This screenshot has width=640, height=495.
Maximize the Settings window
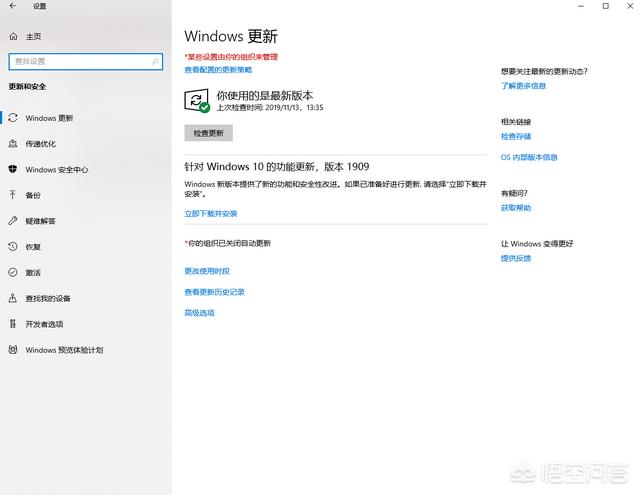606,6
